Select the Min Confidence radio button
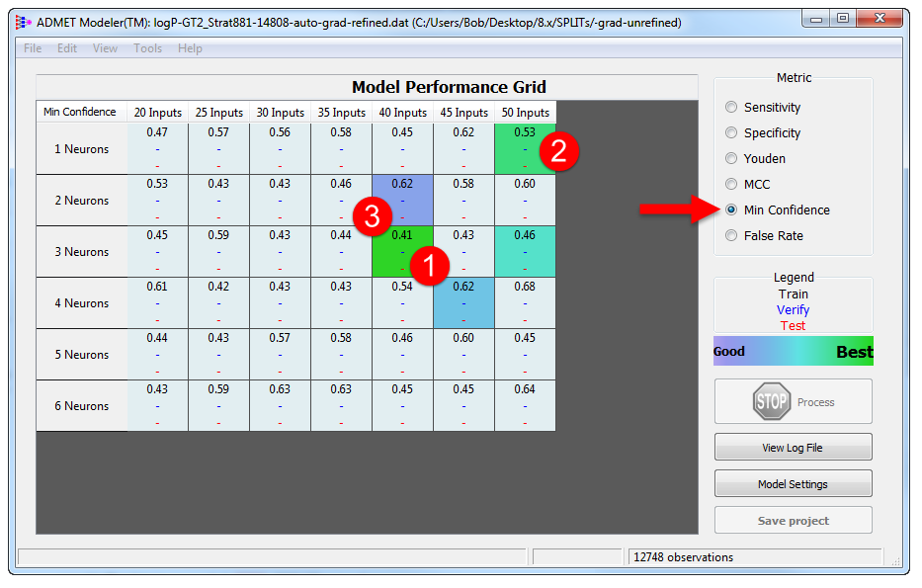The height and width of the screenshot is (588, 922). [731, 210]
